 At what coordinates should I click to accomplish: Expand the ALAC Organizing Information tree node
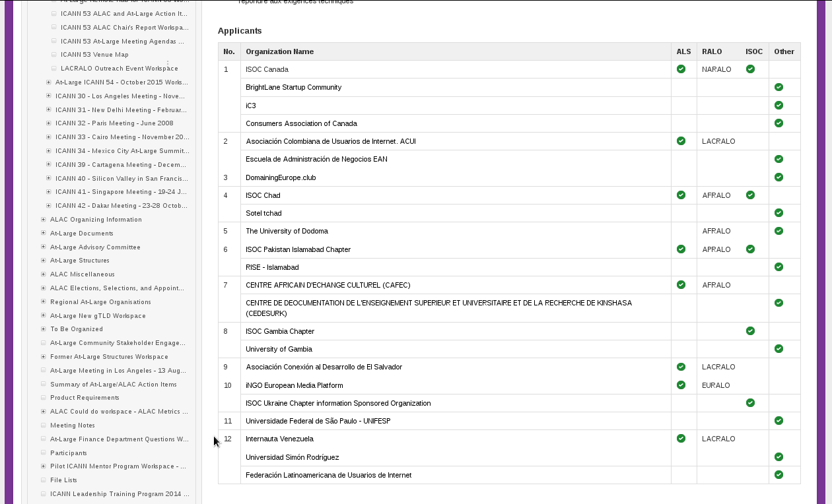pyautogui.click(x=44, y=220)
